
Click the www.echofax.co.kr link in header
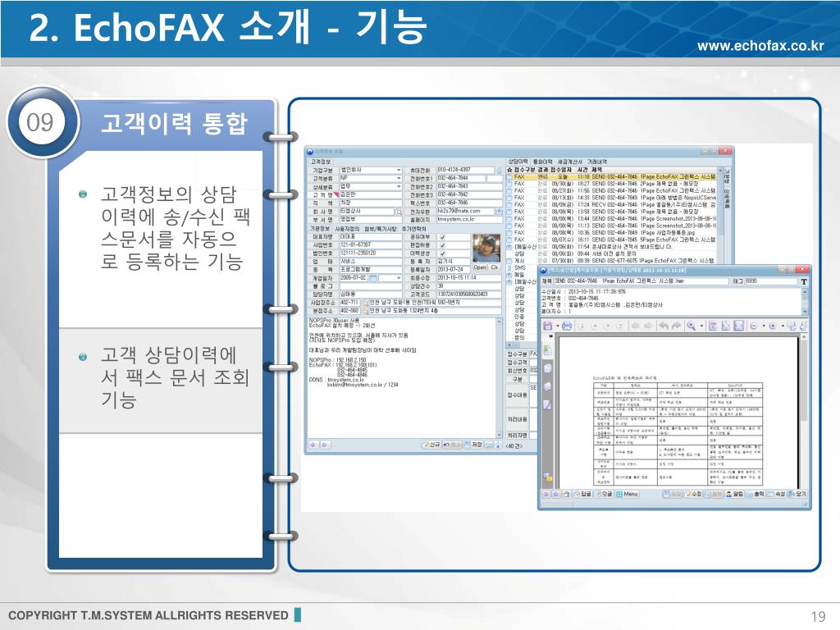click(760, 46)
